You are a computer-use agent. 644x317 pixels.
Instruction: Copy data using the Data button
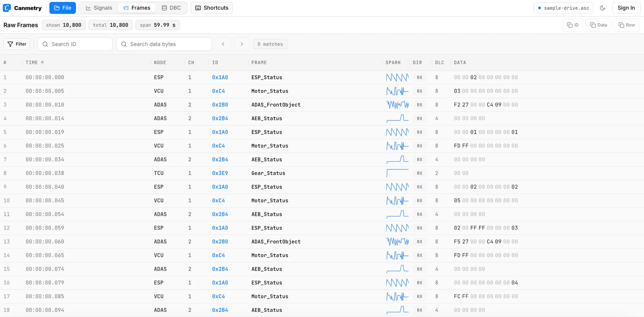point(598,25)
